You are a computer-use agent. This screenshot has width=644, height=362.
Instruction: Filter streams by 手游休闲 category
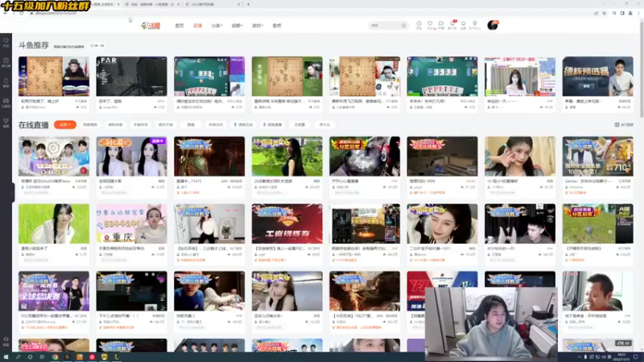click(140, 125)
